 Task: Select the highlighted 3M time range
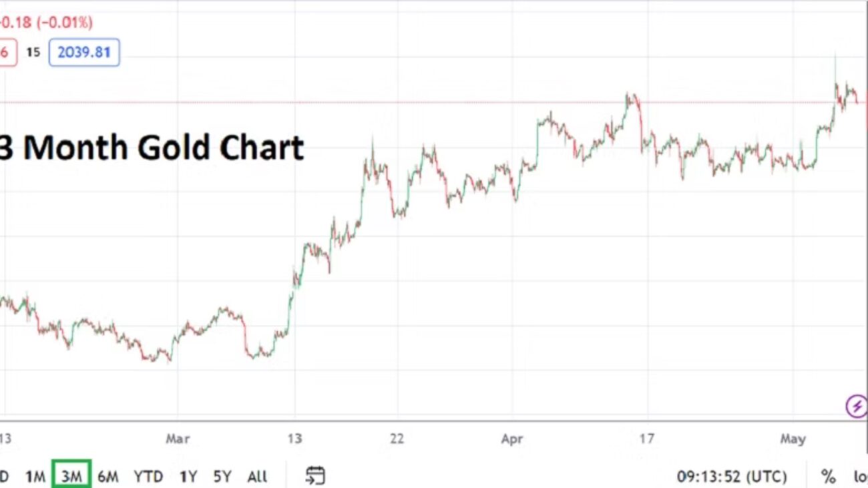pyautogui.click(x=71, y=477)
